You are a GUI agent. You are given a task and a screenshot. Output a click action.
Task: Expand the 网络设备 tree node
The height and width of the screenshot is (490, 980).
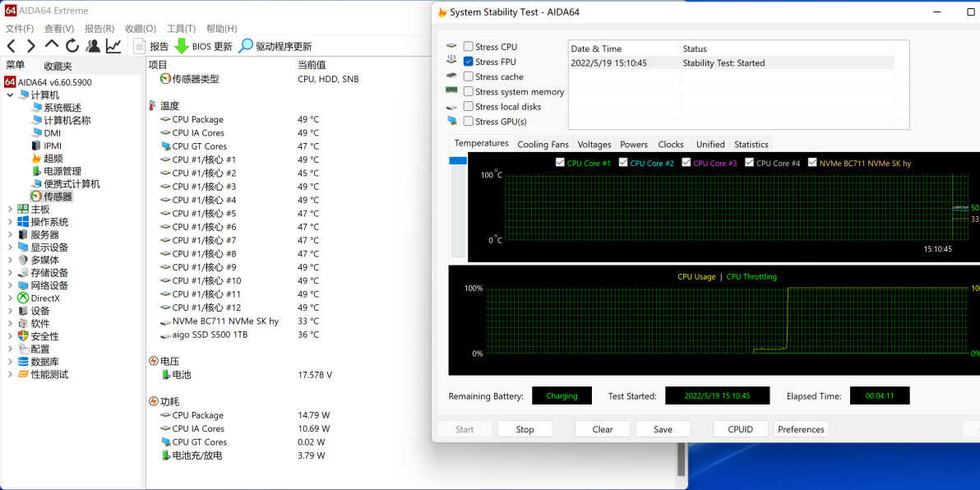10,285
